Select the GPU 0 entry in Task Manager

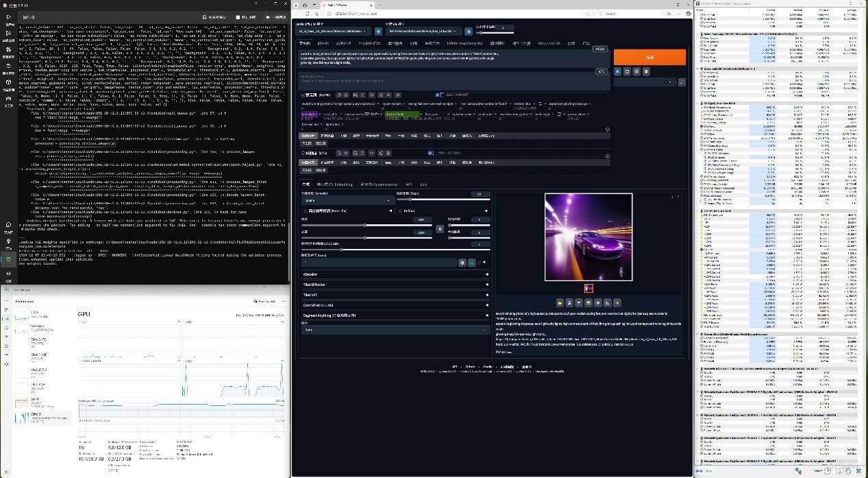[41, 416]
